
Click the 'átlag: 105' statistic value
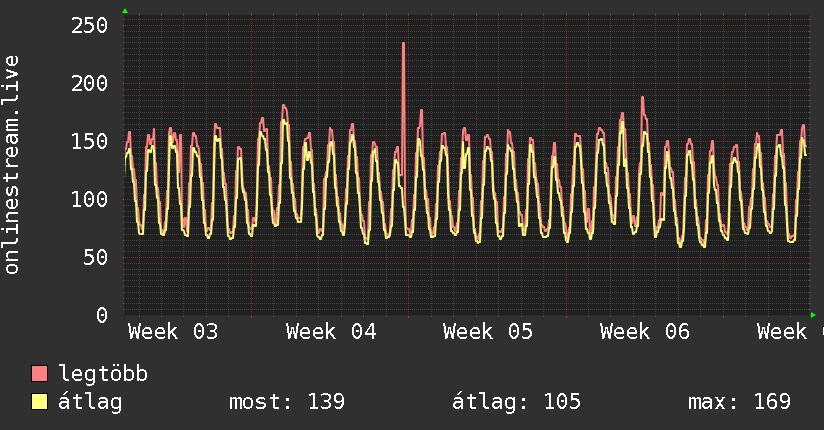[516, 402]
